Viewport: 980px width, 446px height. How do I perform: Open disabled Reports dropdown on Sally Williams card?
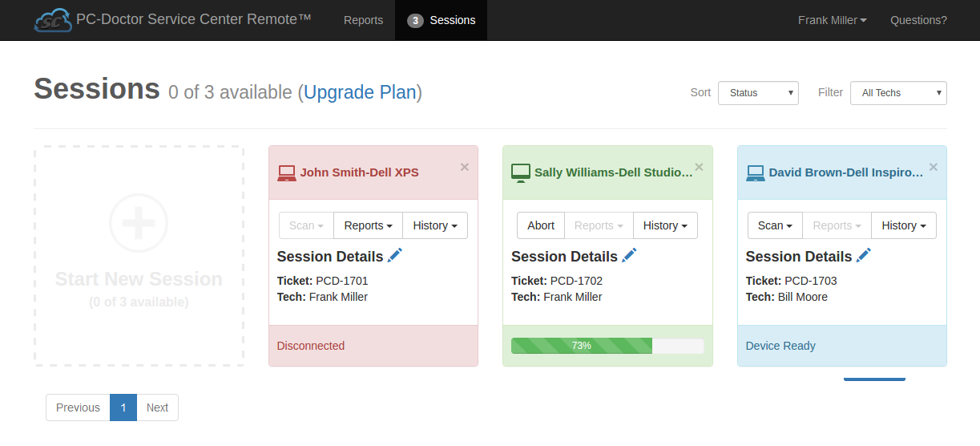click(599, 225)
